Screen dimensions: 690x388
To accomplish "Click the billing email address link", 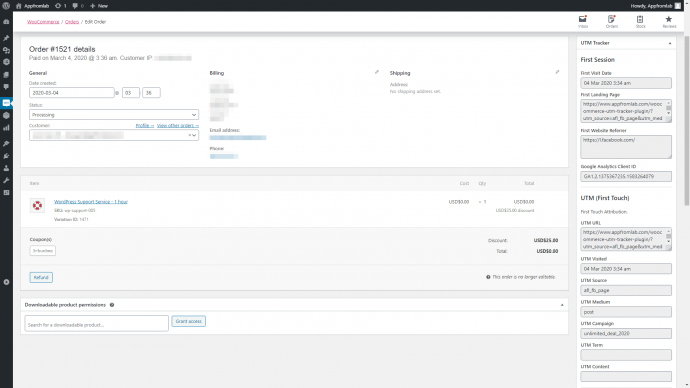I will [x=238, y=138].
